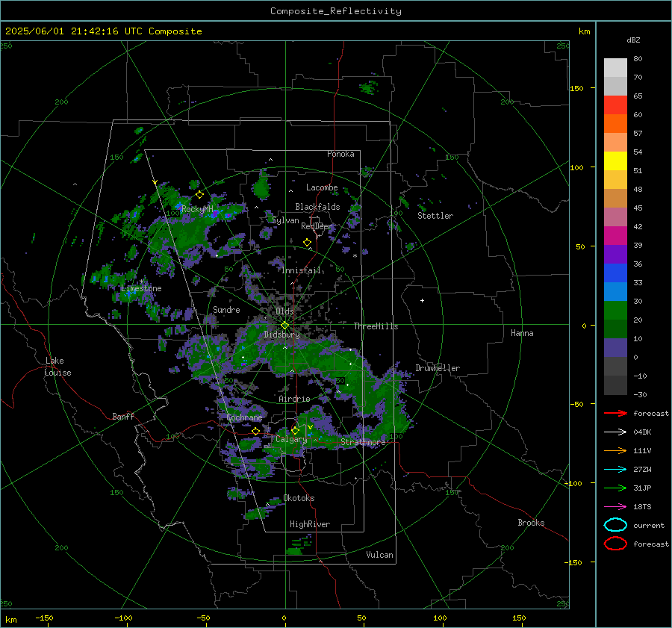This screenshot has width=672, height=628.
Task: Click the Blackfalds city label
Action: (x=317, y=207)
